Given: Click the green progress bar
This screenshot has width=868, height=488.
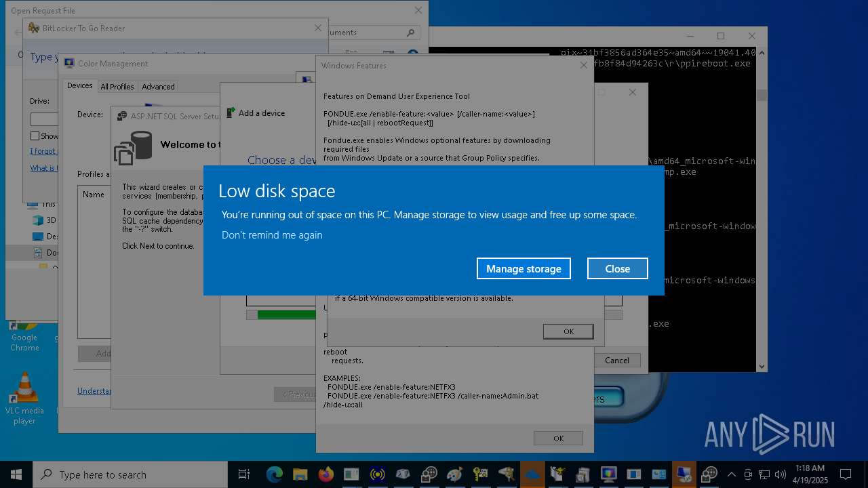Looking at the screenshot, I should tap(287, 314).
